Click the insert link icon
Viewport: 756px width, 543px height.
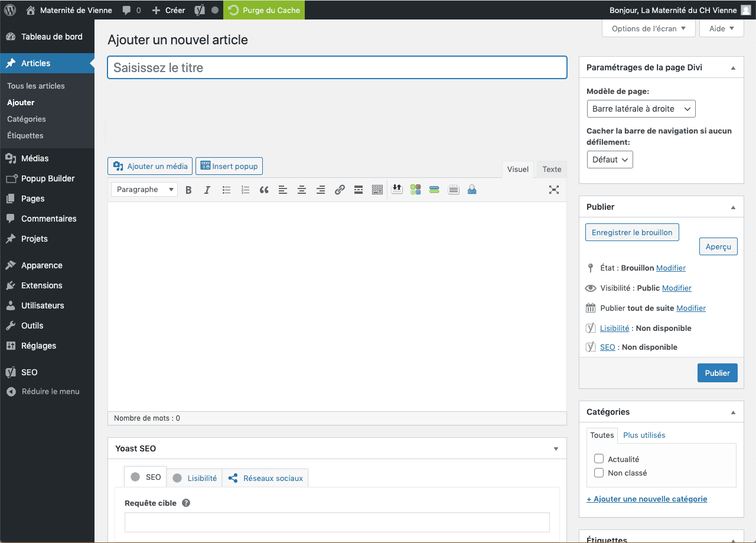pos(340,190)
